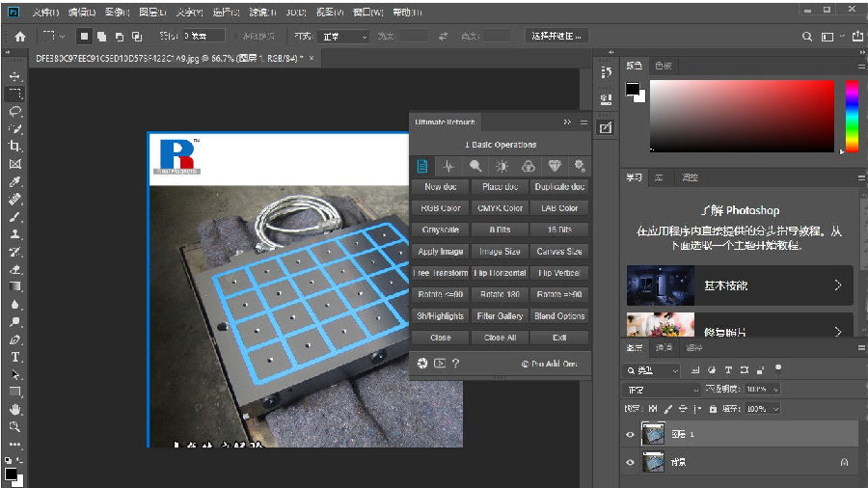Open the Ultimate Retouch panel menu

coord(583,122)
